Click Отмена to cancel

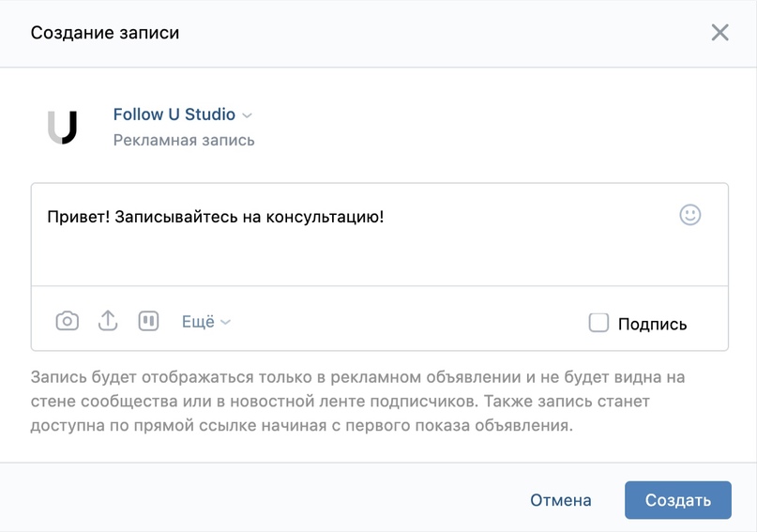pos(561,500)
